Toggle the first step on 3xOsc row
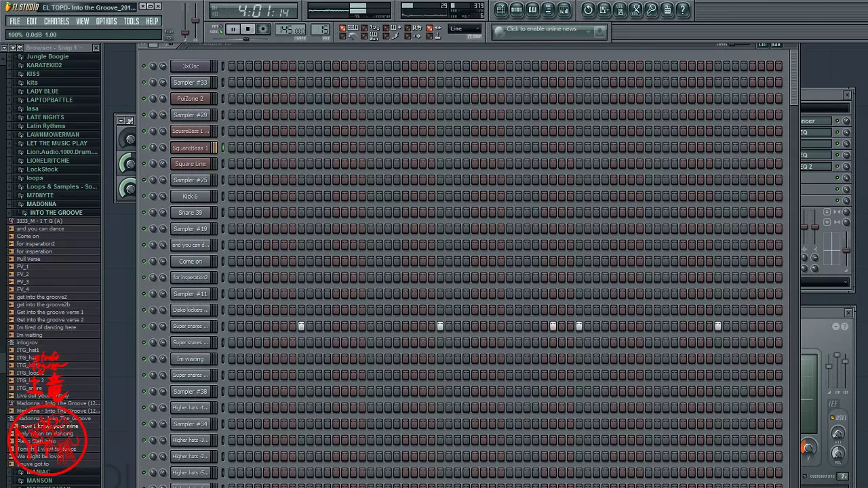 [x=232, y=66]
